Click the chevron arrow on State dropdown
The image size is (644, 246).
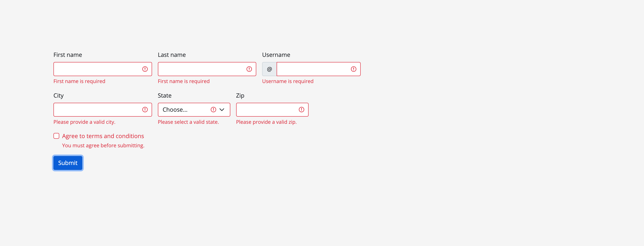click(222, 110)
